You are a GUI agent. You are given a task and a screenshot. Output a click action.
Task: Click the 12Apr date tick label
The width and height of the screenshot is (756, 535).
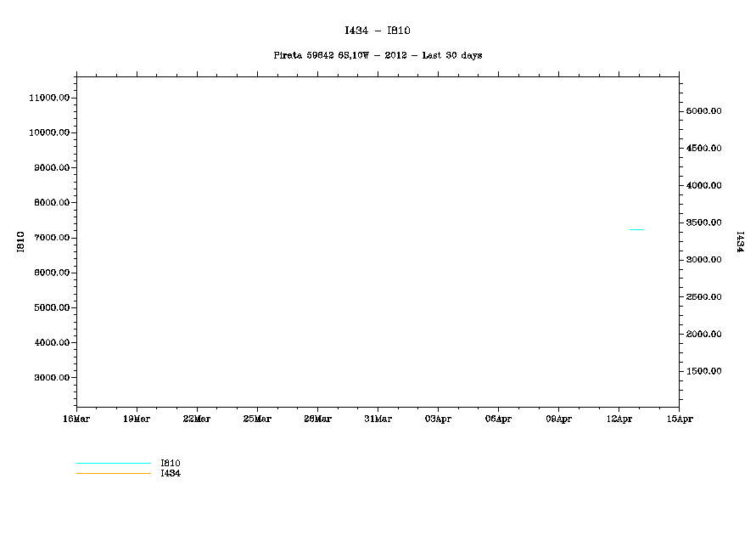[619, 419]
